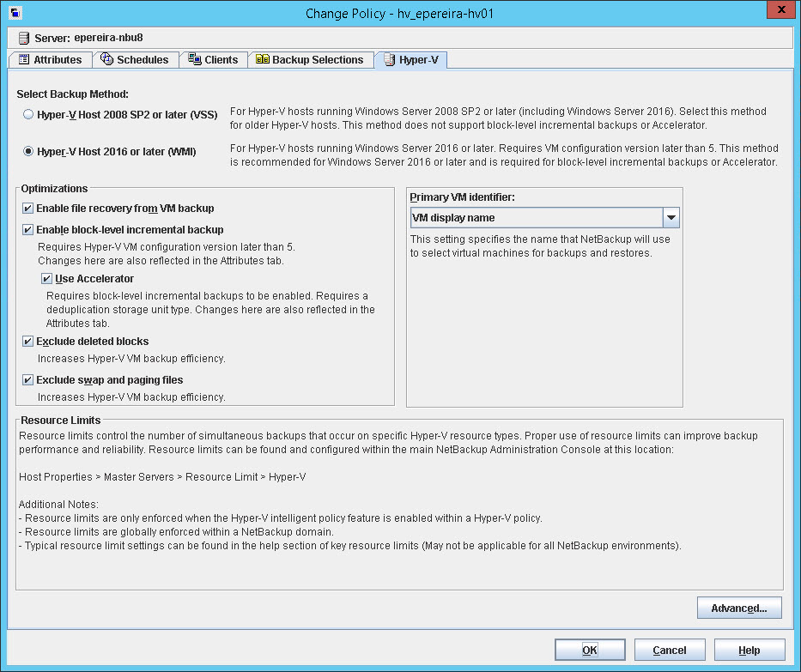Close the Change Policy dialog
This screenshot has width=801, height=672.
pos(781,9)
